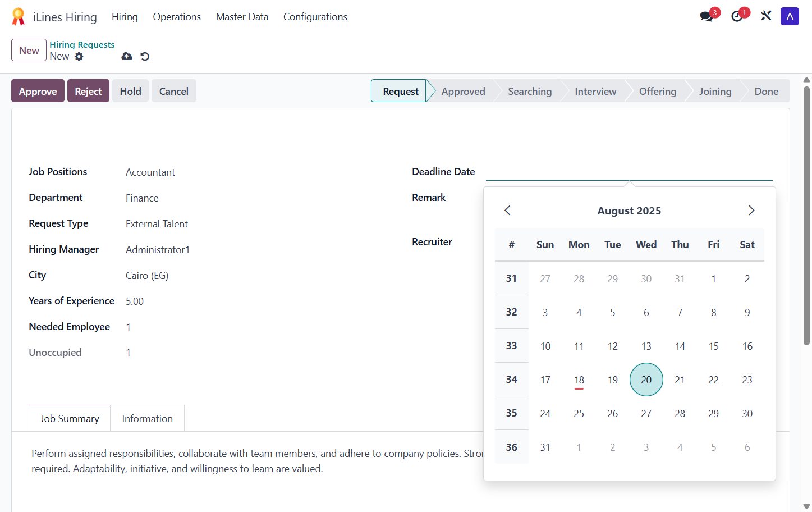Discard changes with the undo icon

[x=145, y=56]
